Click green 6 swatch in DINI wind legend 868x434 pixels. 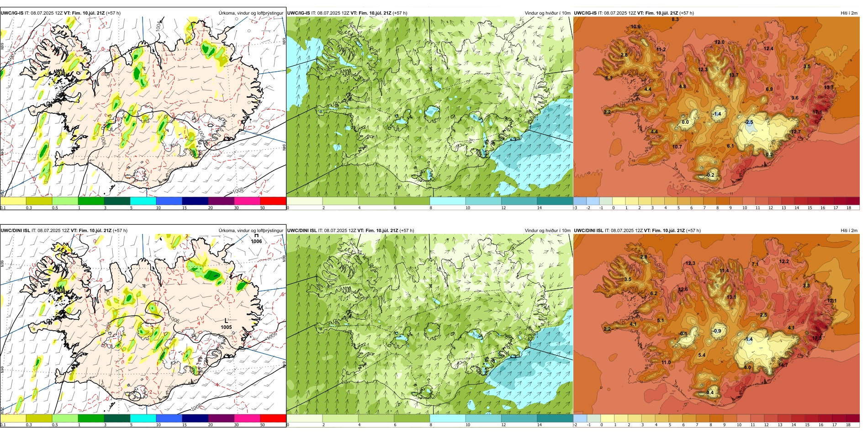tap(412, 418)
